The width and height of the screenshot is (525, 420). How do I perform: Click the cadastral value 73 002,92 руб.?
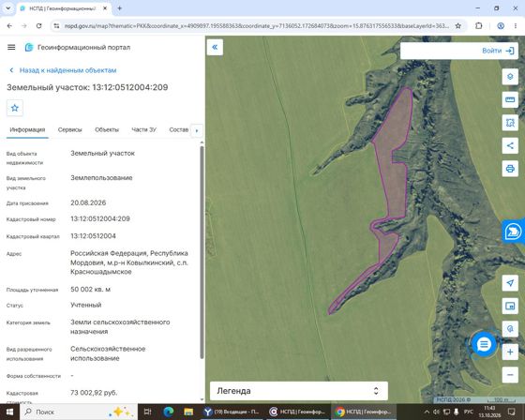[94, 393]
